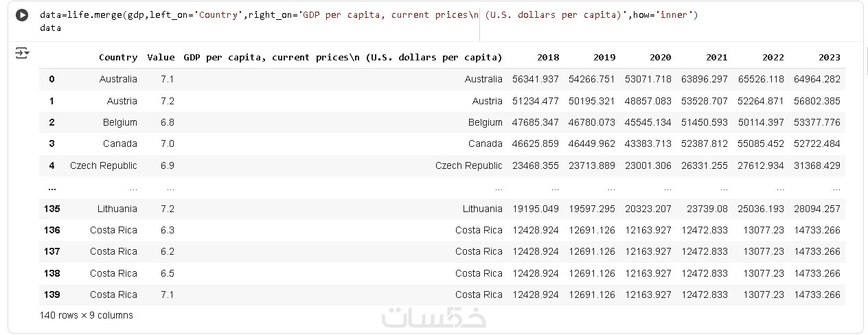Select the 2018 column header
This screenshot has width=868, height=335.
click(x=548, y=58)
